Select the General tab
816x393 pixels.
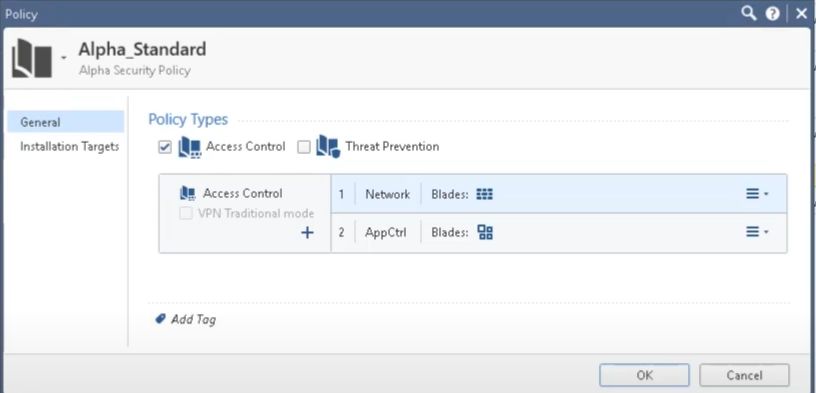[x=66, y=122]
